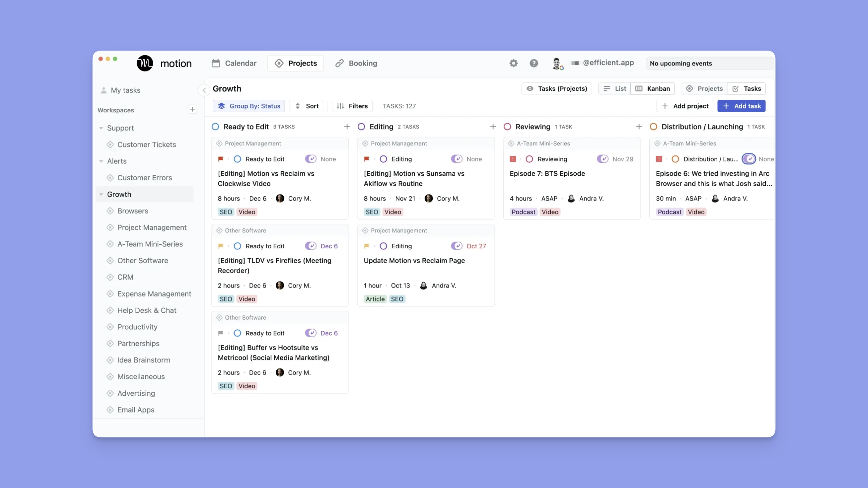Click auto-schedule icon on Episode 7 card
The height and width of the screenshot is (488, 868).
[x=602, y=159]
